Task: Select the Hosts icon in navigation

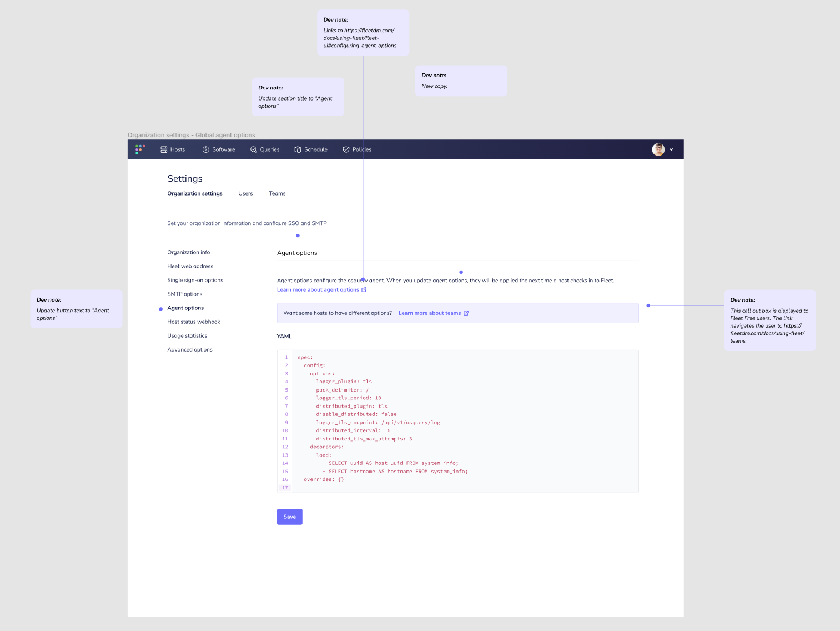Action: (x=164, y=149)
